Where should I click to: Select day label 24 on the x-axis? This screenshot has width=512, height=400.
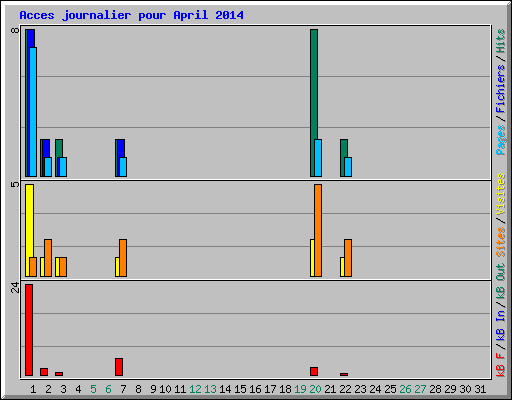click(x=375, y=389)
